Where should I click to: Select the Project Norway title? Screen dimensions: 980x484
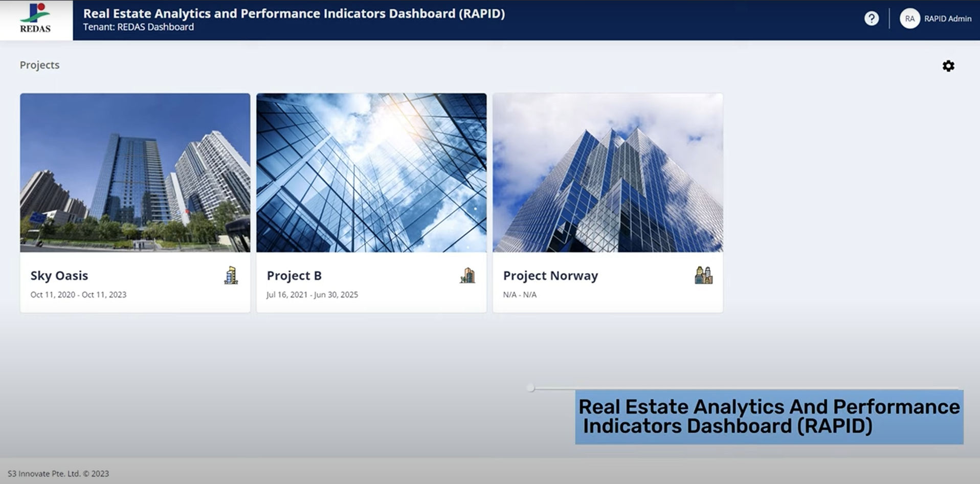point(550,276)
